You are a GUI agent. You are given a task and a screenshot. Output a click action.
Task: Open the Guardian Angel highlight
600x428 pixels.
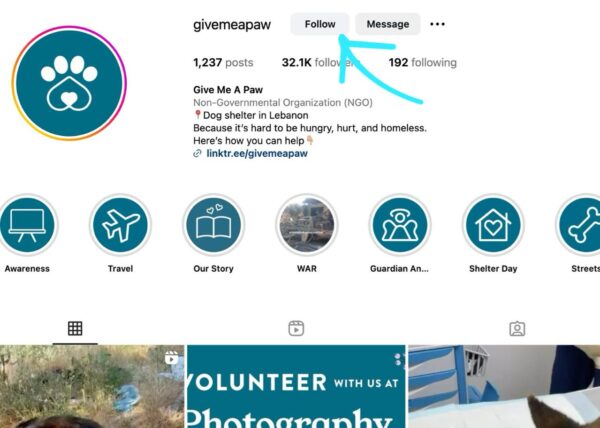pyautogui.click(x=400, y=225)
